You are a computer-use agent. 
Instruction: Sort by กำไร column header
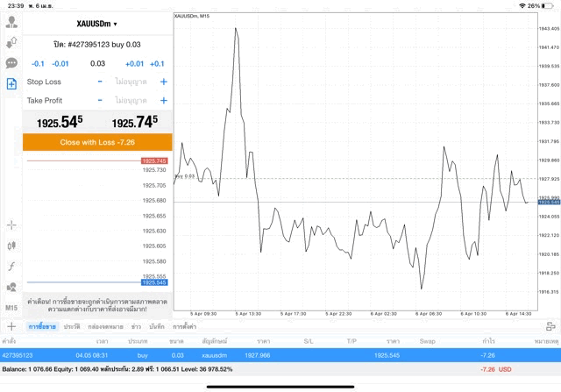[x=488, y=341]
